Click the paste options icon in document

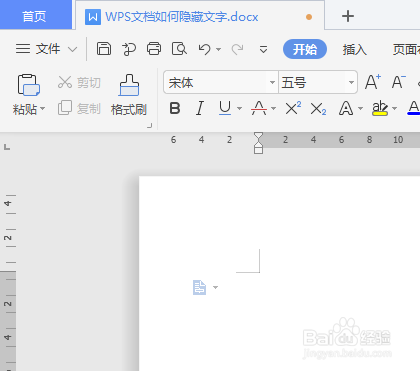tap(199, 287)
